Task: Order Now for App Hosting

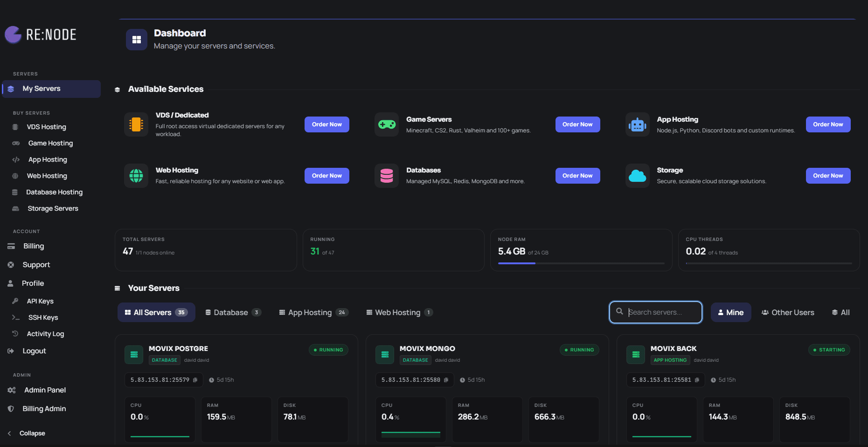Action: pos(828,124)
